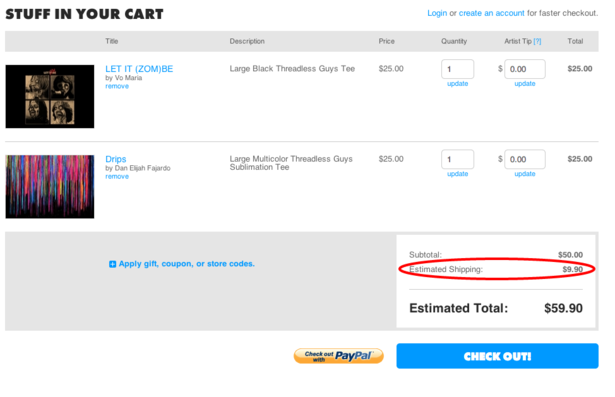Click the Drips title link
This screenshot has height=397, width=615.
[x=116, y=159]
